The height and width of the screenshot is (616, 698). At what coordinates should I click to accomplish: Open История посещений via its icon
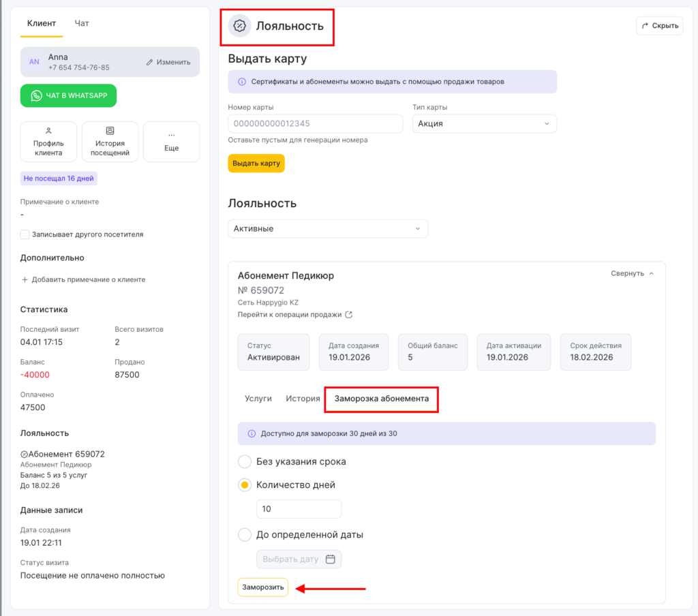(110, 130)
